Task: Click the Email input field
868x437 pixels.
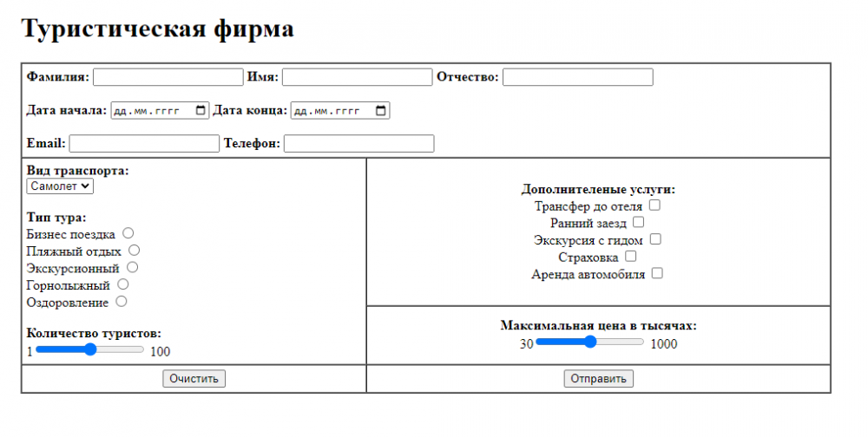Action: coord(144,144)
